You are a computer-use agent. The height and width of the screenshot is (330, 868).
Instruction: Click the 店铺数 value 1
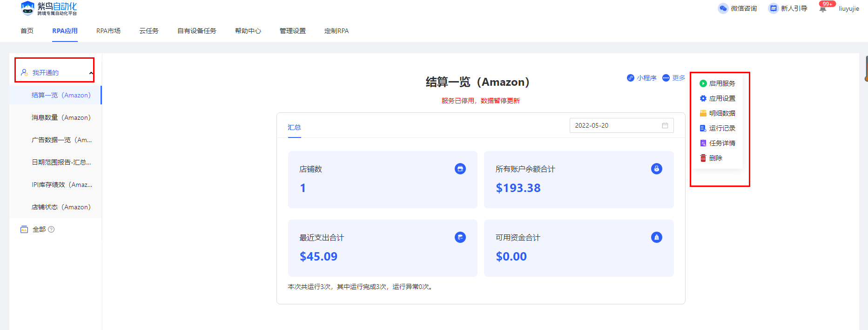(x=303, y=188)
